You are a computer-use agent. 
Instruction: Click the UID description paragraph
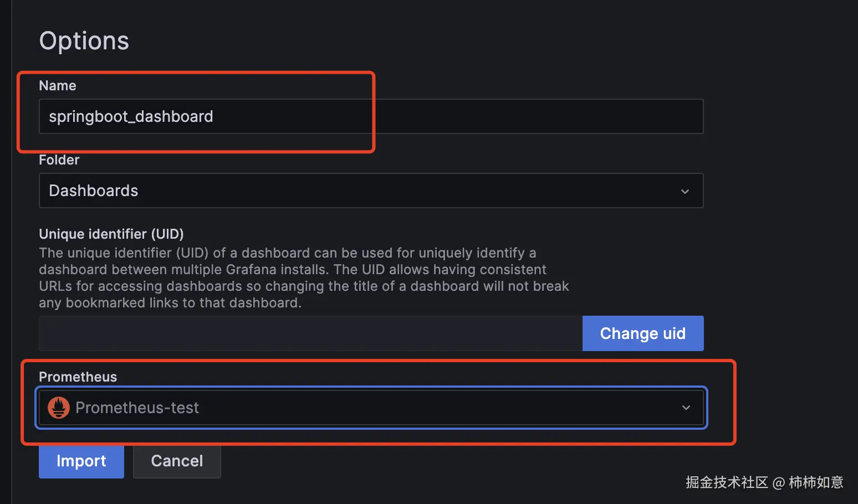[x=304, y=277]
